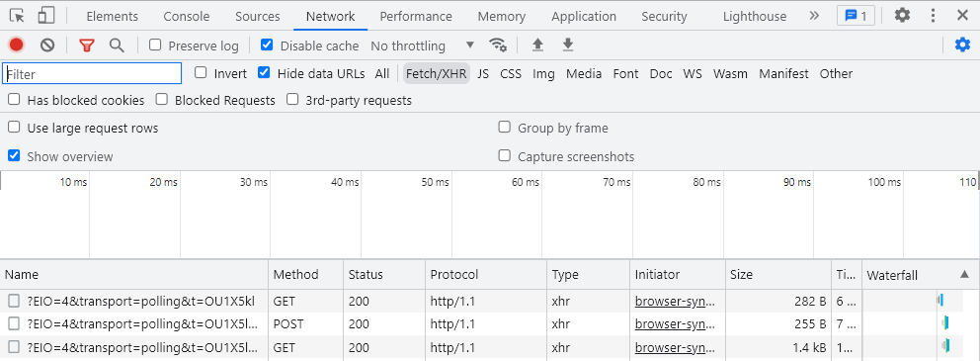Toggle the device toolbar icon
Screen dimensions: 980x361
click(x=46, y=16)
